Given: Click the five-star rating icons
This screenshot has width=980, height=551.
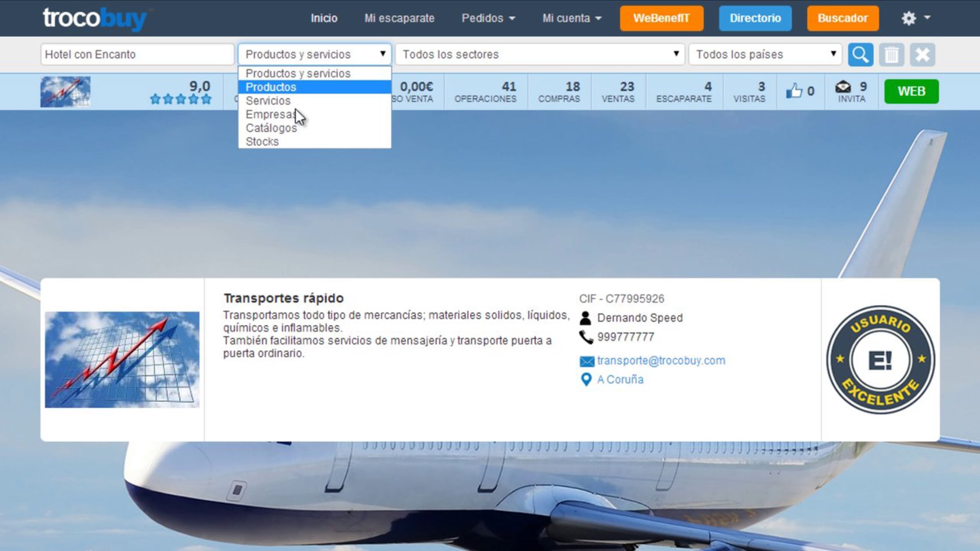Looking at the screenshot, I should click(180, 99).
